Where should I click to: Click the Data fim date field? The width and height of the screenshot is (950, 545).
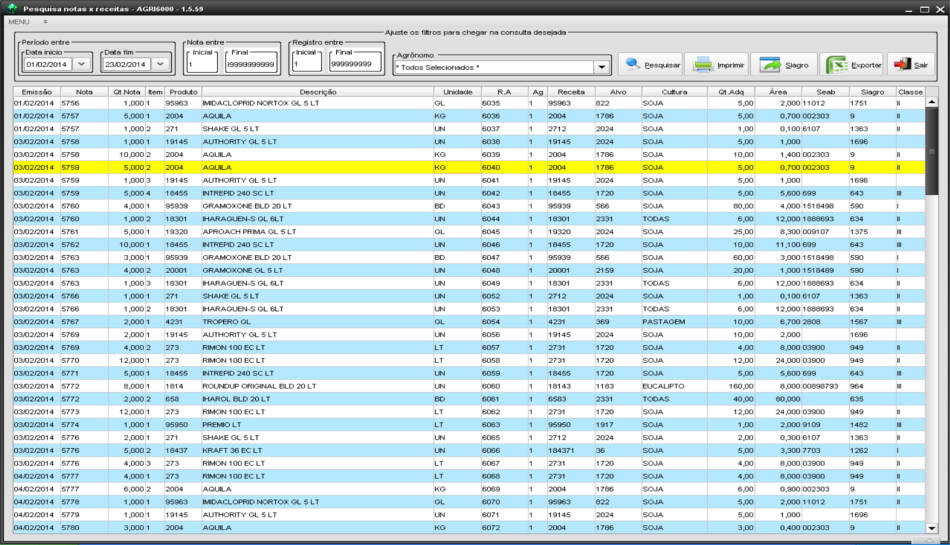click(x=126, y=64)
